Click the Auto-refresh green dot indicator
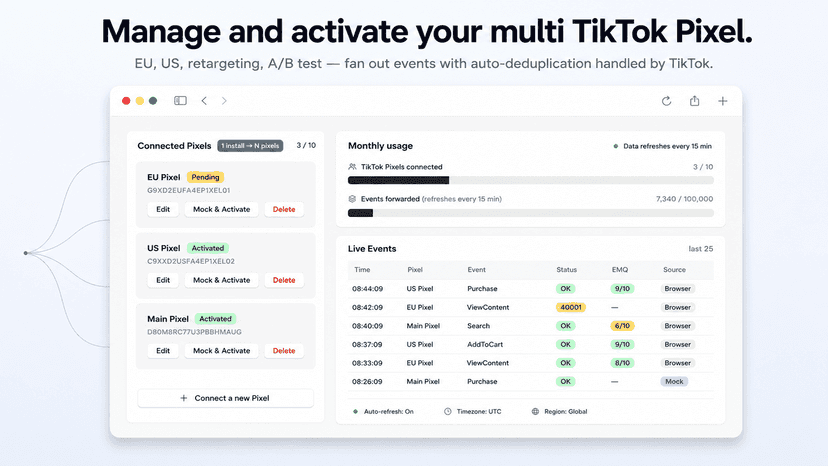This screenshot has width=828, height=466. 355,411
